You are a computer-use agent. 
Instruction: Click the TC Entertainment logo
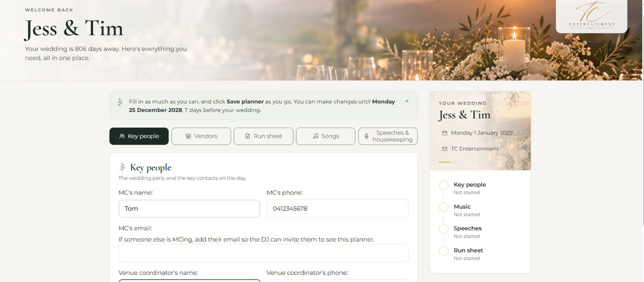click(592, 16)
